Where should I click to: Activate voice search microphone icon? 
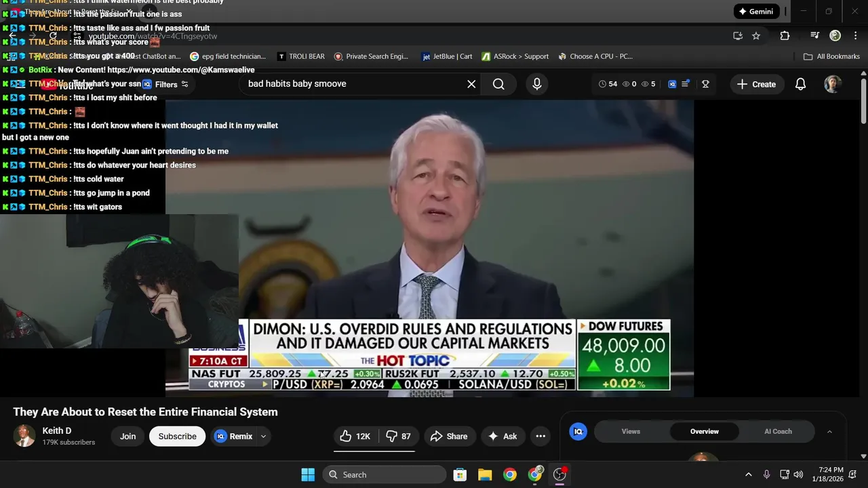click(537, 84)
